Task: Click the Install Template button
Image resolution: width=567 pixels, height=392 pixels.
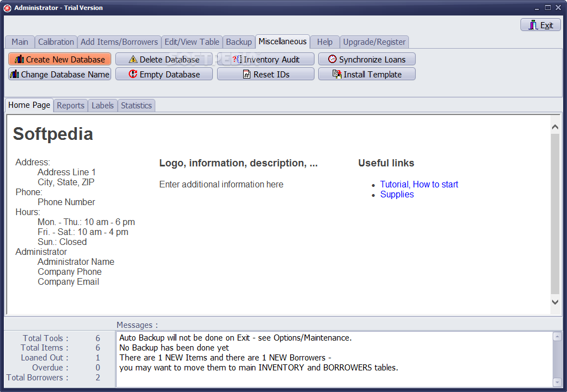Action: pos(366,74)
